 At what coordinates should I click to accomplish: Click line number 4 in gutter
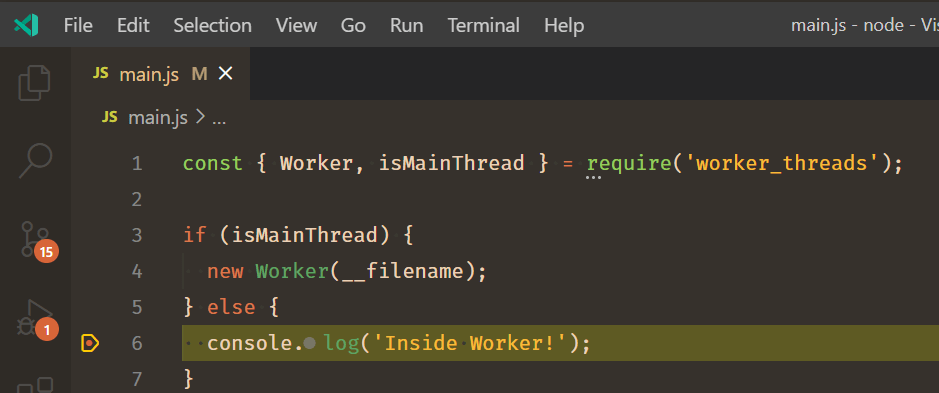point(137,271)
